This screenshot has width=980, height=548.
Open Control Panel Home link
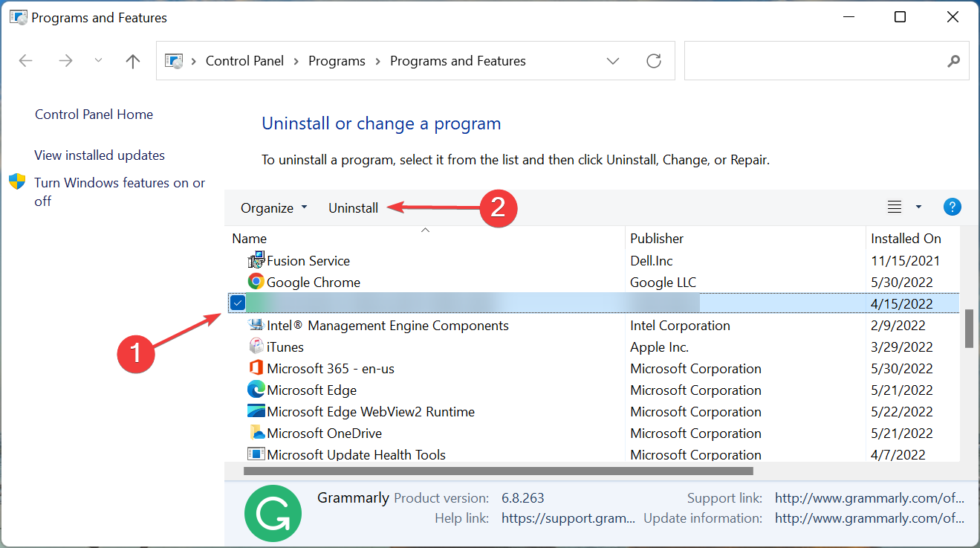pos(94,115)
